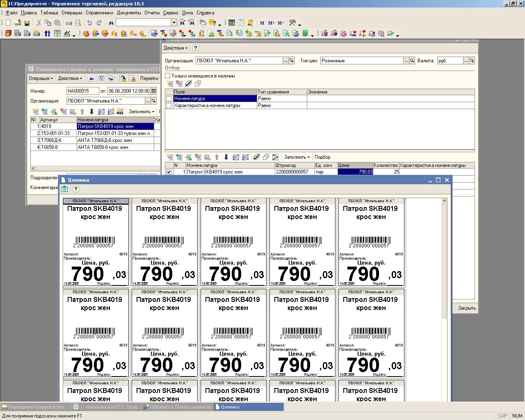Check the Характеристика номенклатуры filter checkbox
Viewport: 525px width, 420px height.
pyautogui.click(x=169, y=106)
